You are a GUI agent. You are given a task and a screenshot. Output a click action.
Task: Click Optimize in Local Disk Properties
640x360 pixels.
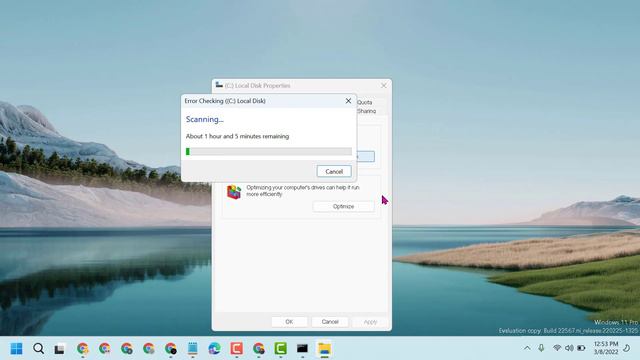coord(343,207)
